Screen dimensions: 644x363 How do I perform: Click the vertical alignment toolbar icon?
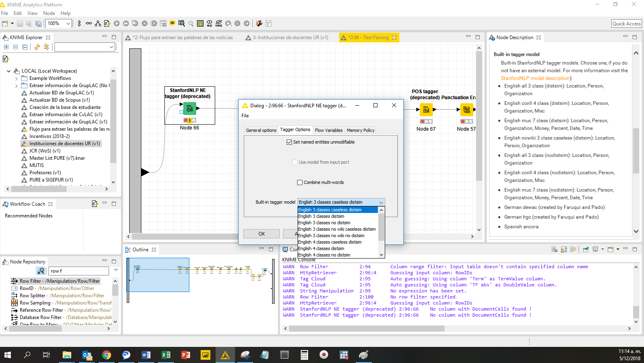(x=79, y=23)
